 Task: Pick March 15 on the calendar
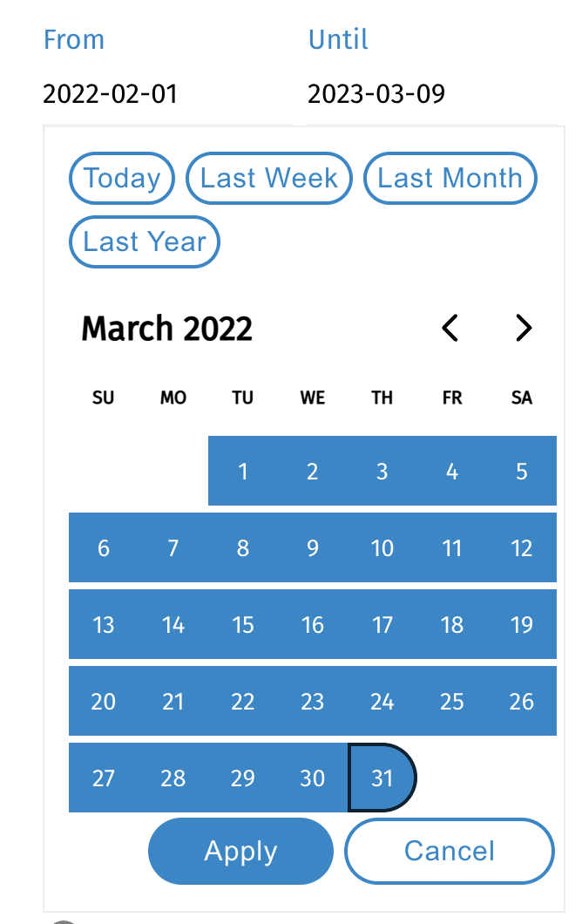[x=243, y=625]
